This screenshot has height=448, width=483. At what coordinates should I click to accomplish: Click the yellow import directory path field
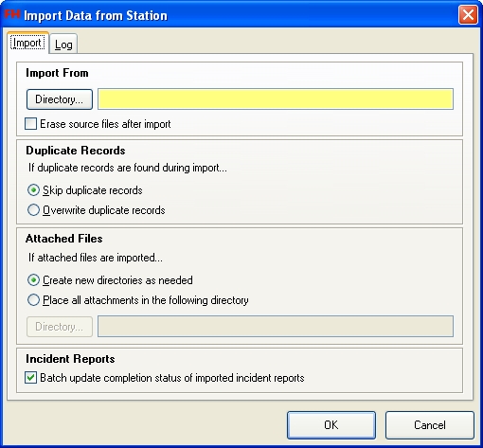coord(276,99)
